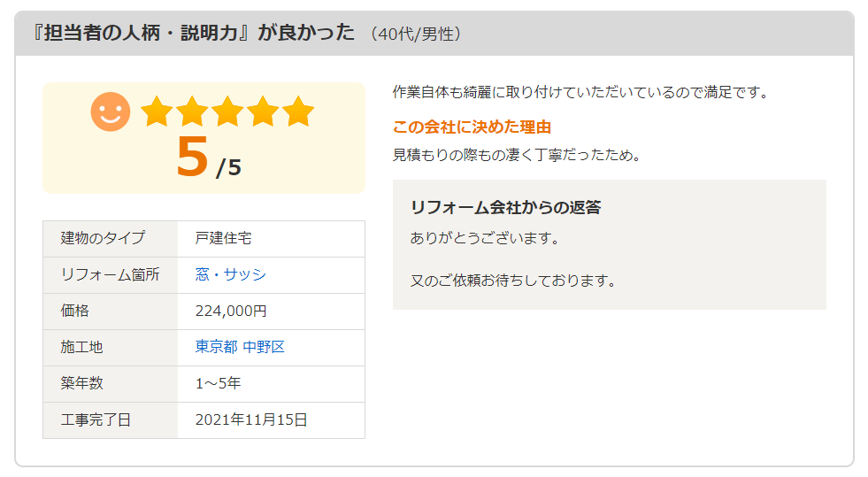Click the completion date 2021年11月15日
Screen dimensions: 868x477
251,420
